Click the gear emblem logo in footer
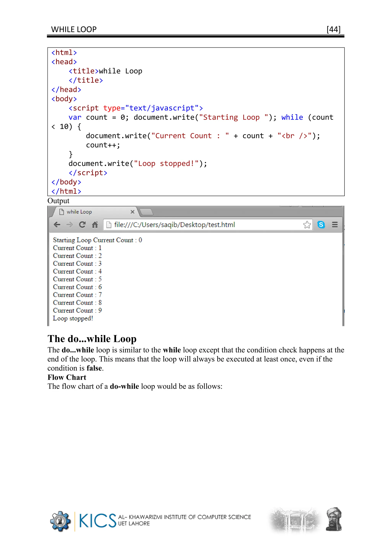The width and height of the screenshot is (392, 554). 60,521
